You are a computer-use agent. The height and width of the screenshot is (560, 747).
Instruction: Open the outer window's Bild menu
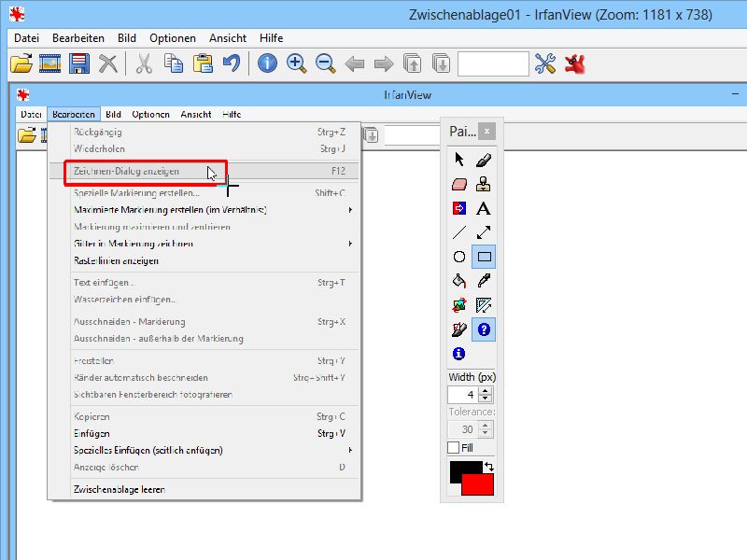[127, 38]
